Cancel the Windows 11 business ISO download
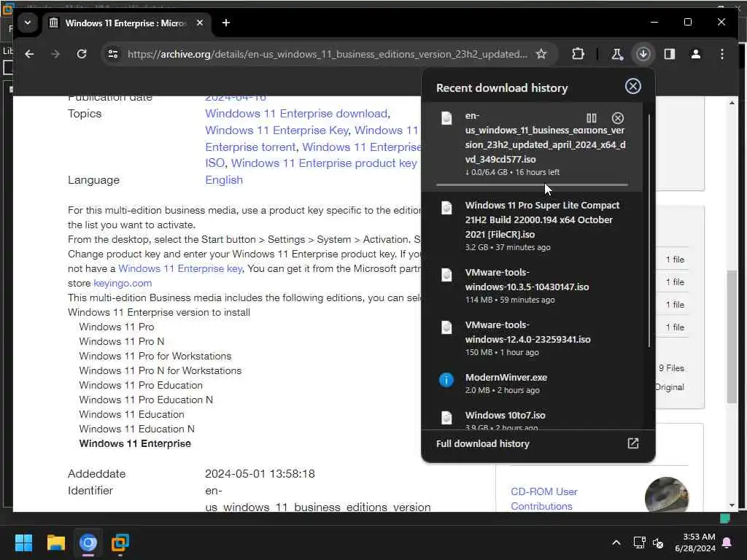747x560 pixels. tap(617, 118)
